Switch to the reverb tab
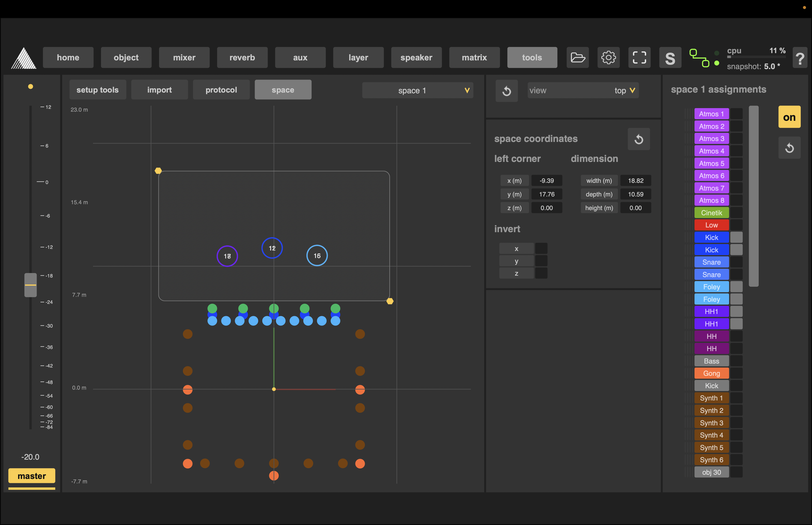This screenshot has width=812, height=525. coord(242,58)
